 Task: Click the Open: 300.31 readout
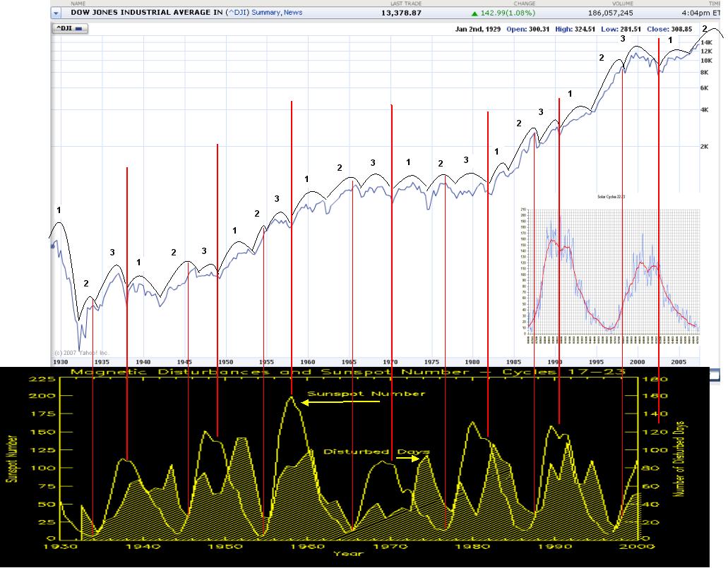(x=527, y=29)
